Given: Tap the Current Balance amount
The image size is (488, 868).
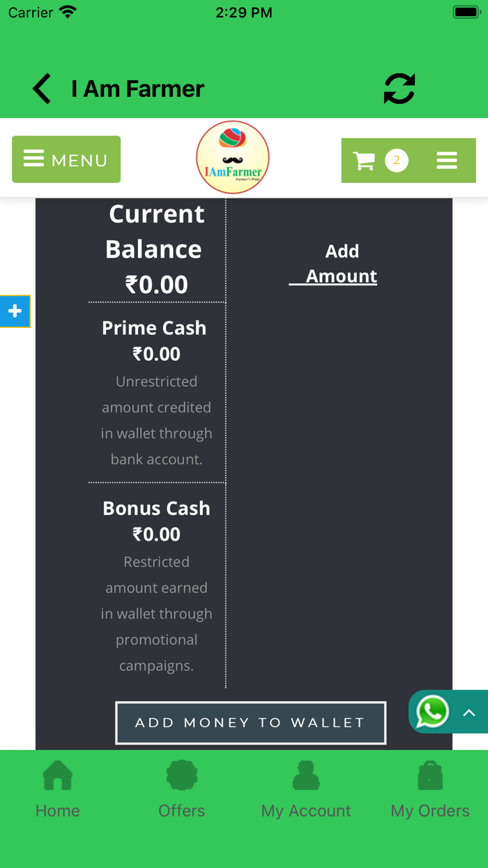Looking at the screenshot, I should pos(157,285).
